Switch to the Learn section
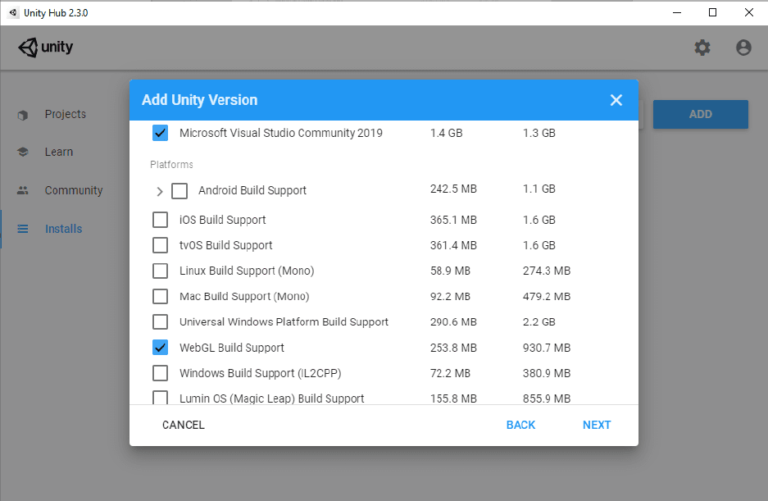Screen dimensions: 768x501 click(58, 152)
